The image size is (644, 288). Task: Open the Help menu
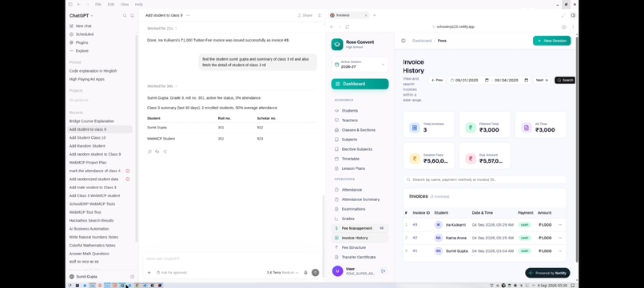tap(139, 5)
